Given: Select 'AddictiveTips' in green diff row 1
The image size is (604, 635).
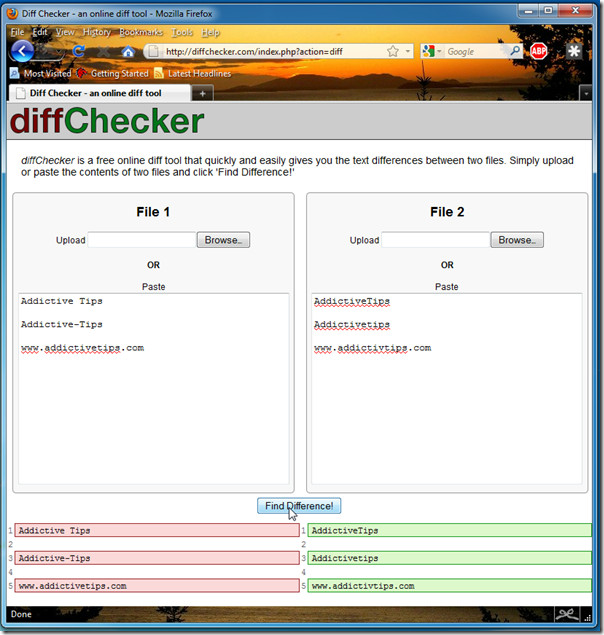Looking at the screenshot, I should (345, 530).
